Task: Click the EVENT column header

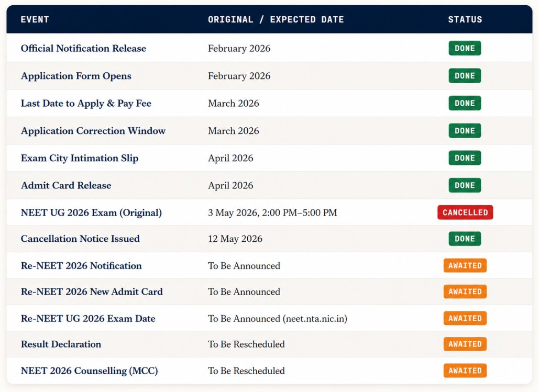Action: 35,19
